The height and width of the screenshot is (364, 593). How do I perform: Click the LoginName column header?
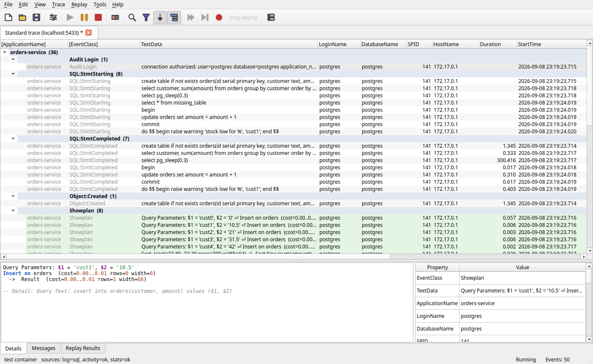tap(339, 44)
